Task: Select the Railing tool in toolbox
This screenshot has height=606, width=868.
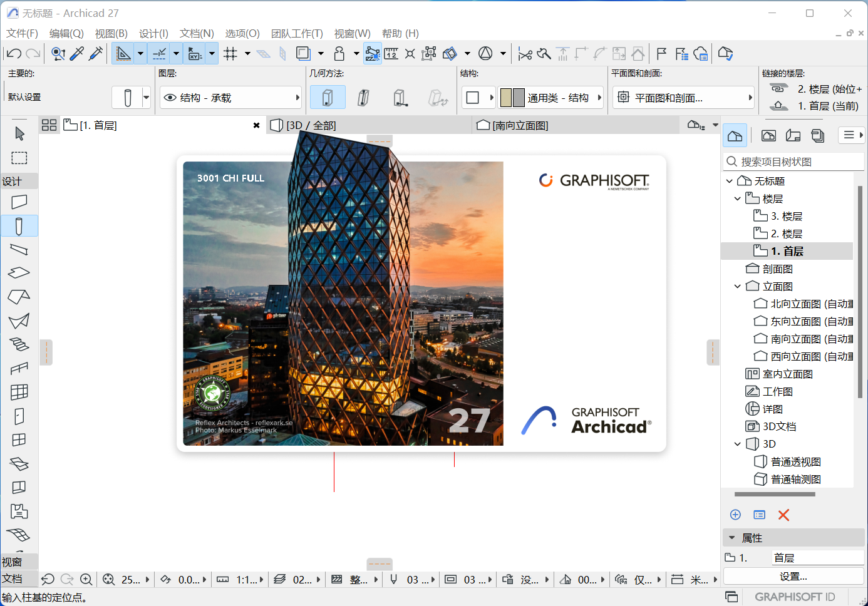Action: (19, 368)
